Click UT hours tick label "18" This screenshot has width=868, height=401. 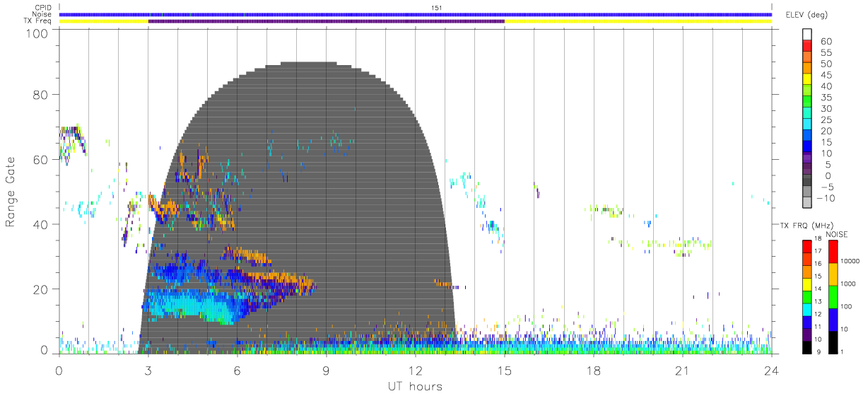594,369
